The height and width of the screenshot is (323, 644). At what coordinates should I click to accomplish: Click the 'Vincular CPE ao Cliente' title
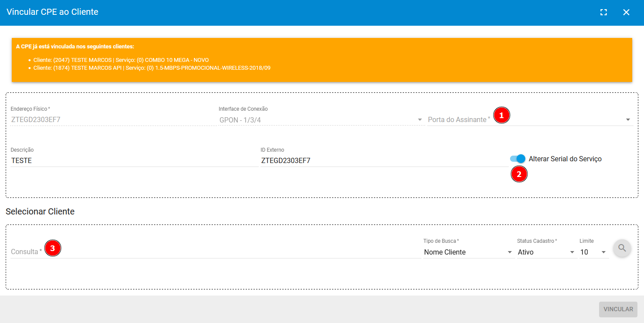(52, 12)
